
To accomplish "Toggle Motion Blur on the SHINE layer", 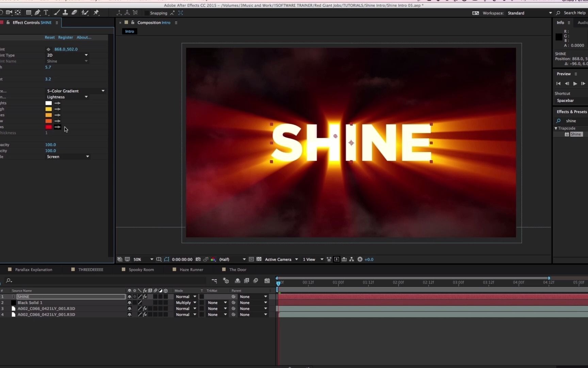I will coord(155,297).
